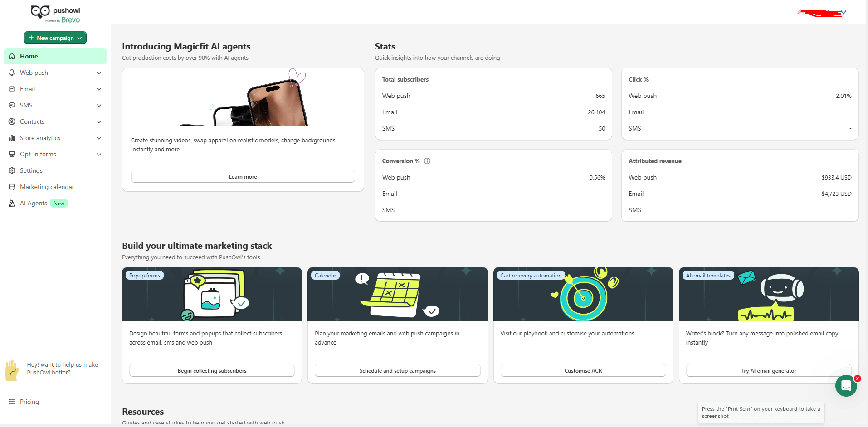Open Pricing in sidebar

pos(29,402)
